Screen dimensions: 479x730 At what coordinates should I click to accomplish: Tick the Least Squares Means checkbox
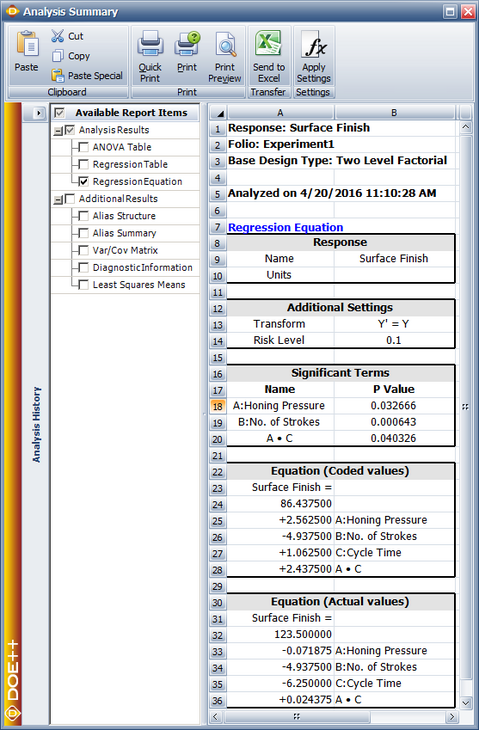pyautogui.click(x=83, y=285)
